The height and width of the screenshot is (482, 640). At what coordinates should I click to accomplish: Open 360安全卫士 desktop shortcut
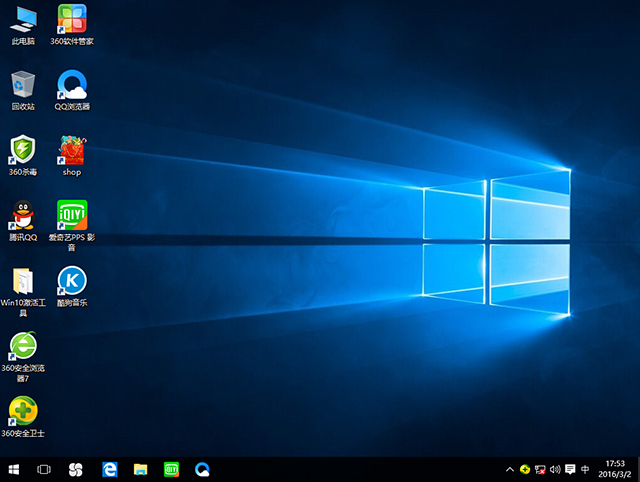(23, 411)
